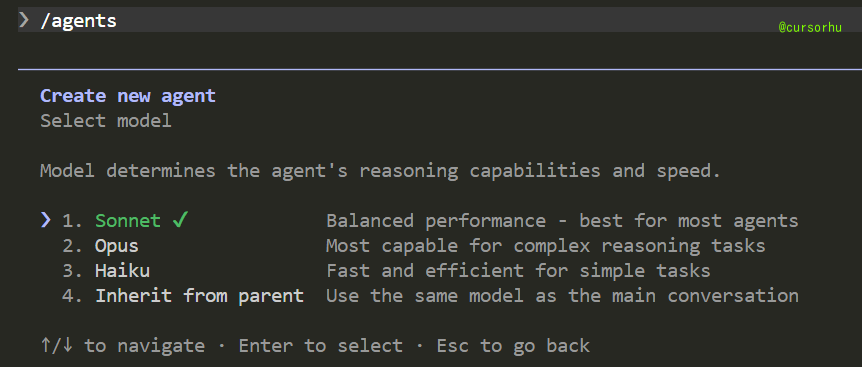Click number 2 beside Opus
Image resolution: width=862 pixels, height=367 pixels.
(x=72, y=246)
